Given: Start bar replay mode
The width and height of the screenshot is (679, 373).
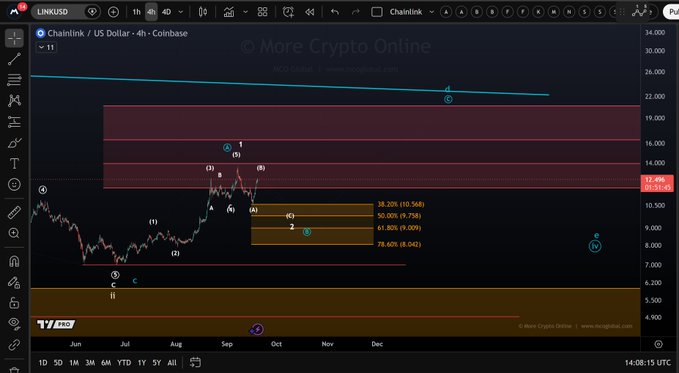Looking at the screenshot, I should pos(310,12).
